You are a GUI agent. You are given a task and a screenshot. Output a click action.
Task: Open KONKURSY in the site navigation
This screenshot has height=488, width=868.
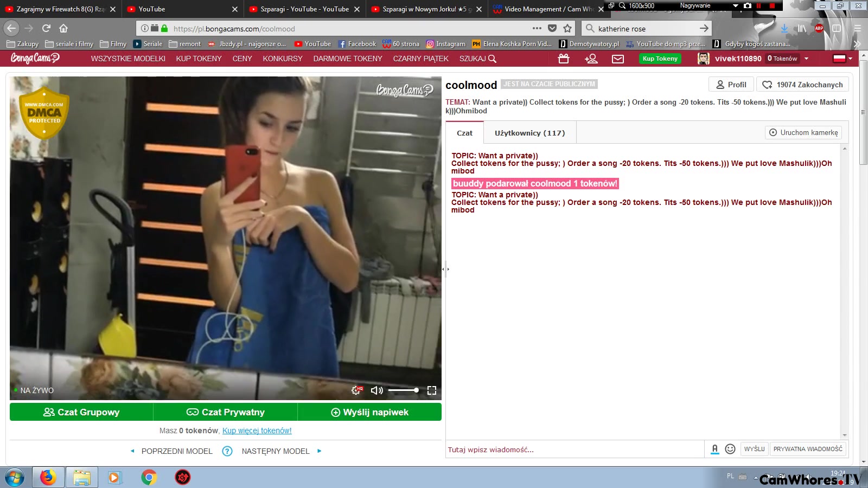pyautogui.click(x=283, y=59)
